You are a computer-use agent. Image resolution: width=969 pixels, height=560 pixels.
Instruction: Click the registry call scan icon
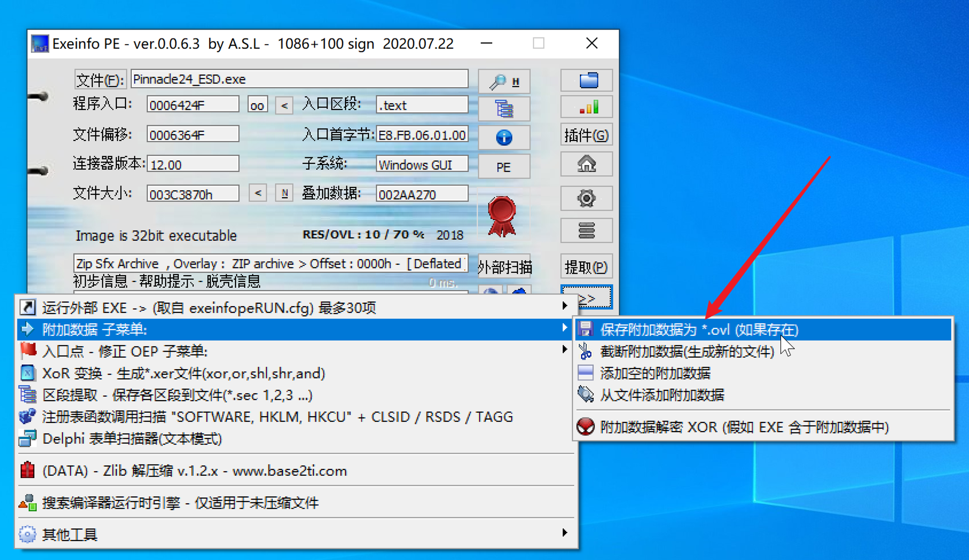28,417
